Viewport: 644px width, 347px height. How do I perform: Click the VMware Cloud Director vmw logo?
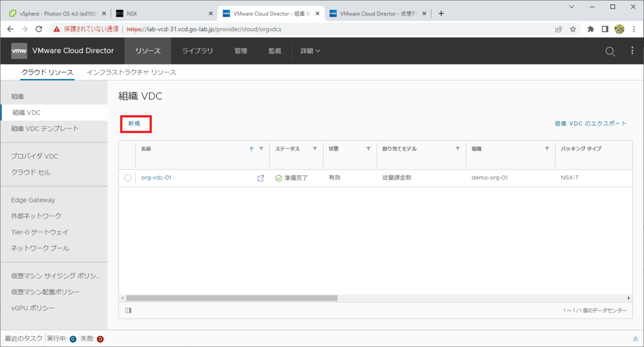pyautogui.click(x=19, y=51)
